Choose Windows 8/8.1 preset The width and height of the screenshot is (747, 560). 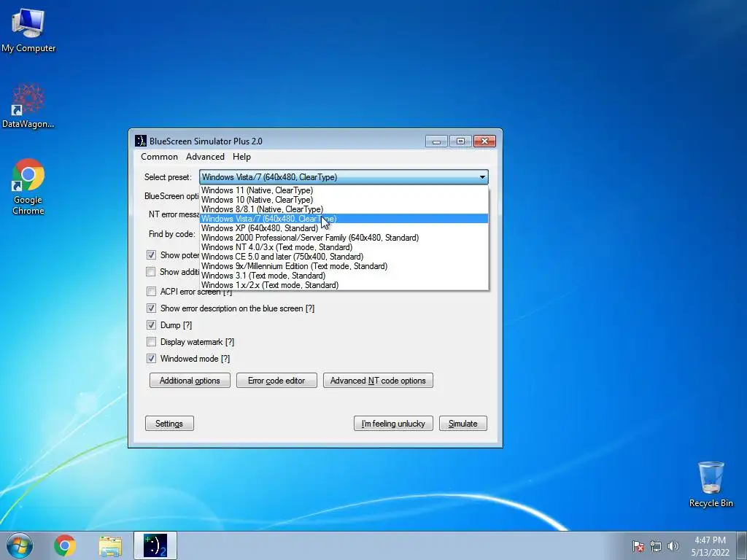[344, 209]
